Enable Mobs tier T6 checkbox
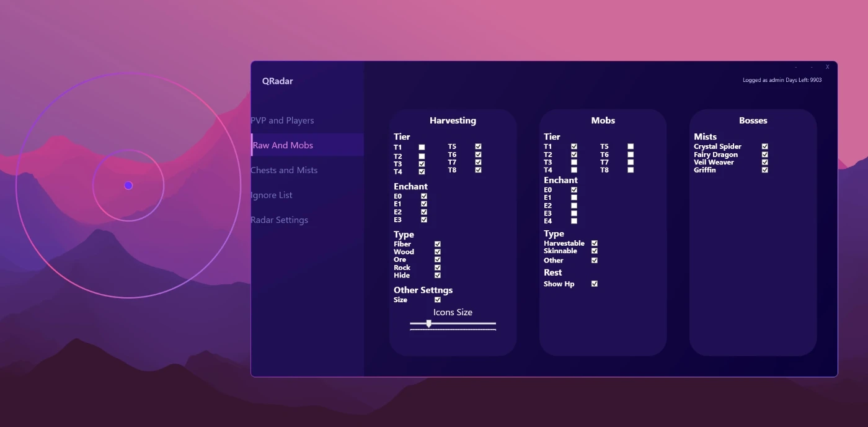This screenshot has height=427, width=868. 631,155
